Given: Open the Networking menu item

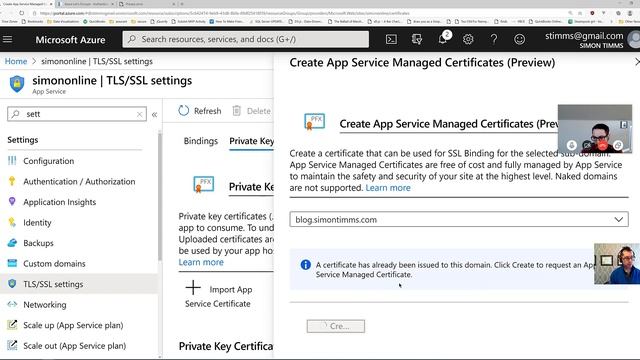Looking at the screenshot, I should coord(44,304).
